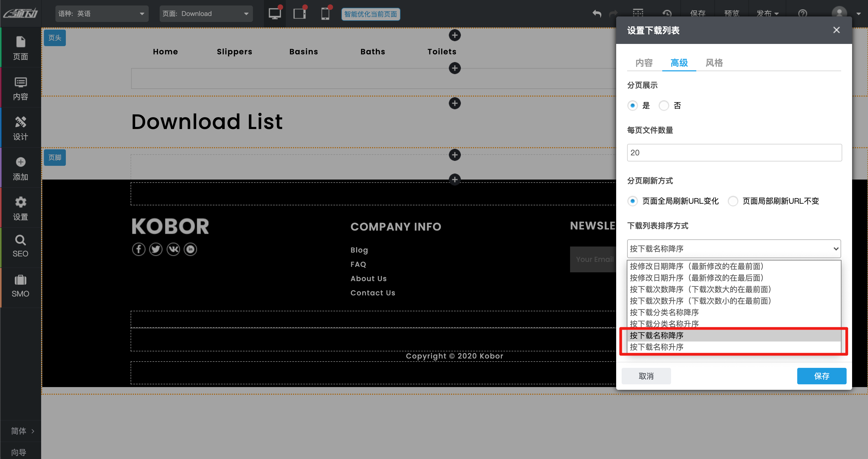868x459 pixels.
Task: Open the 设置 settings gear in sidebar
Action: (x=20, y=208)
